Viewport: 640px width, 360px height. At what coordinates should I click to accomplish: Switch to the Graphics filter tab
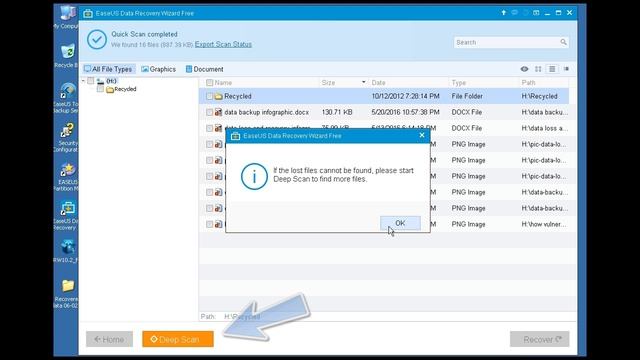(158, 69)
